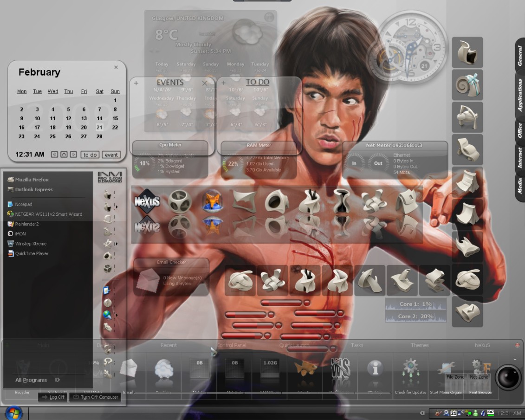Expand the submenu arrow beside the globe icon
Viewport: 525px width, 420px height.
coord(117,315)
